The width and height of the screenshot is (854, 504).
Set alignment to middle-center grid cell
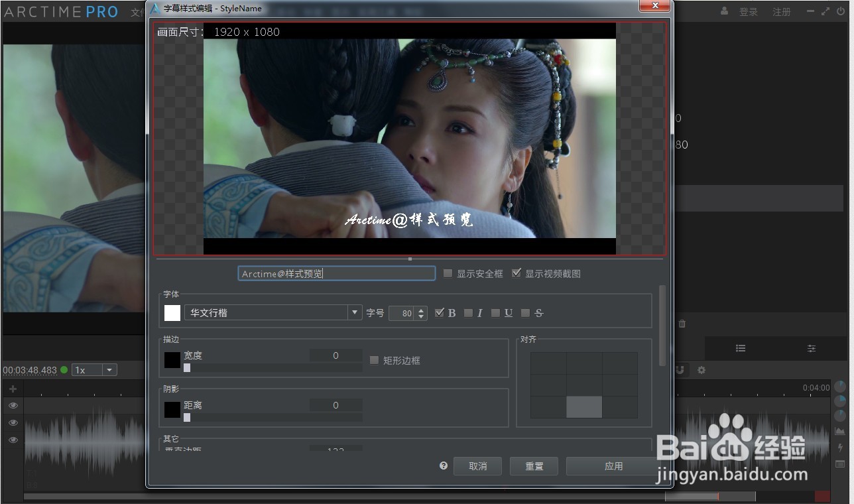(x=584, y=385)
